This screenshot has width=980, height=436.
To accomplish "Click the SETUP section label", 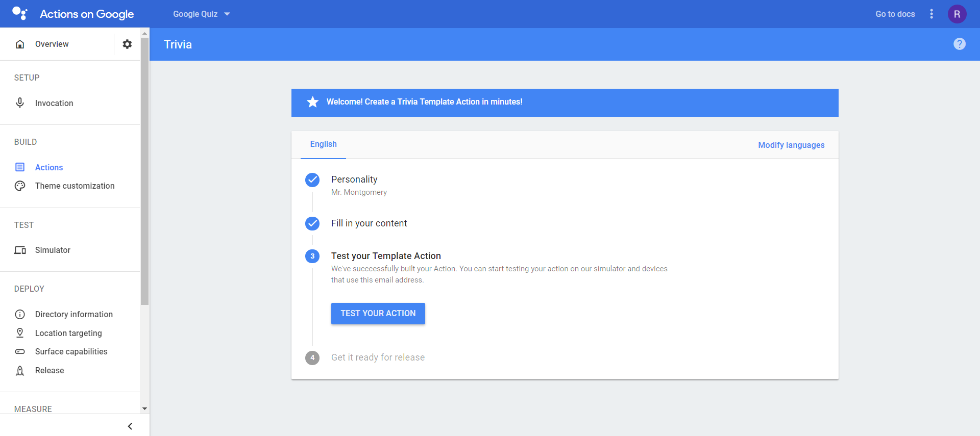I will [x=27, y=78].
